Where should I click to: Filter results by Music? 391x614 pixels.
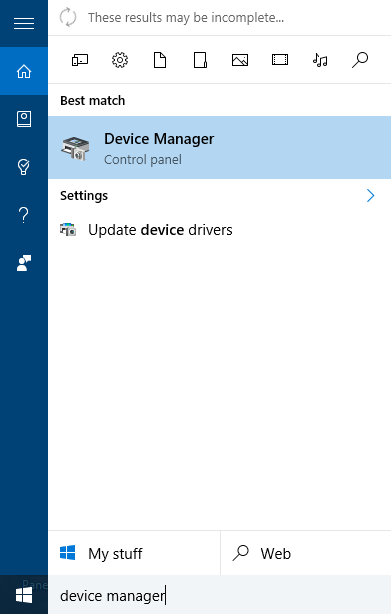320,60
